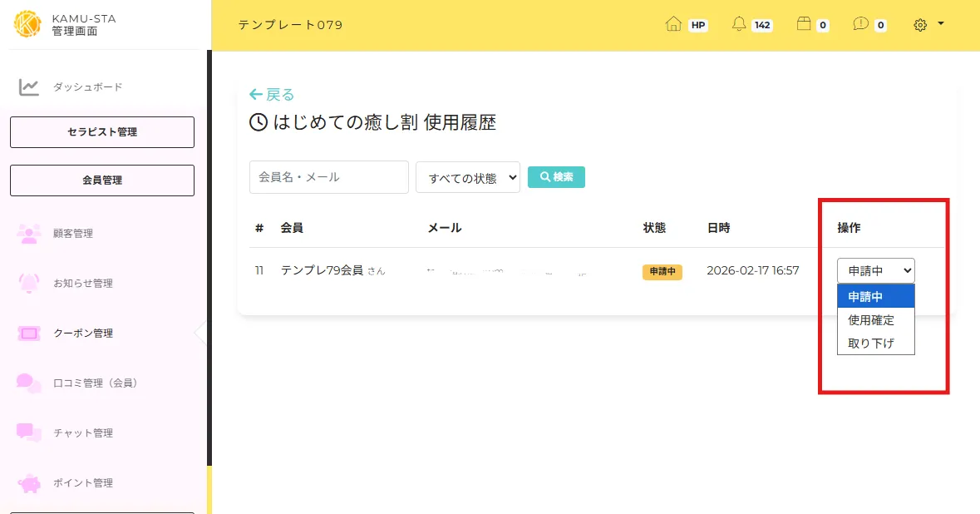Viewport: 980px width, 514px height.
Task: Click the 検索 search button
Action: 556,177
